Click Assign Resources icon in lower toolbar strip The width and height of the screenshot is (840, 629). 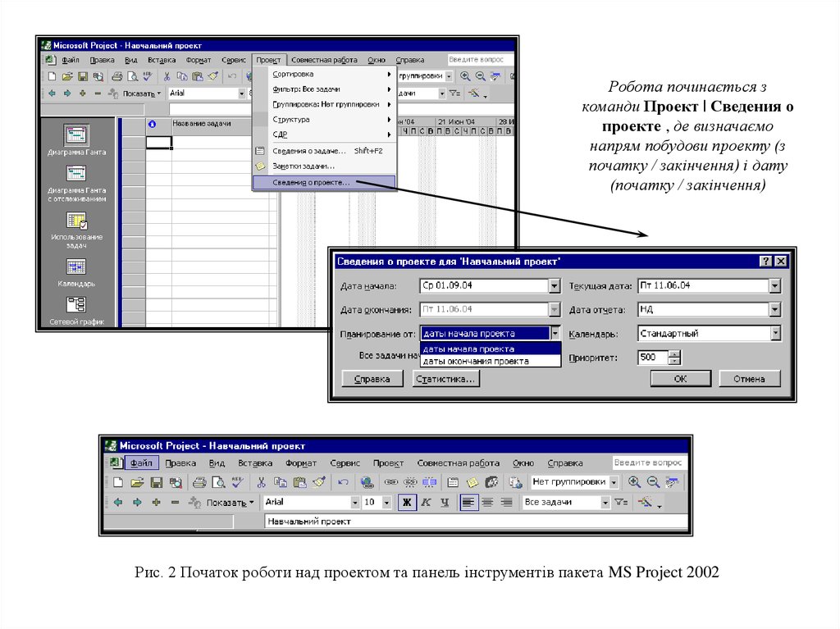pos(491,482)
